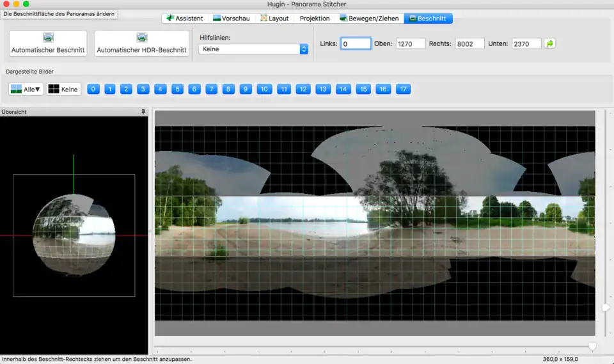The height and width of the screenshot is (364, 614).
Task: Click the green reset crop arrow icon
Action: [550, 44]
